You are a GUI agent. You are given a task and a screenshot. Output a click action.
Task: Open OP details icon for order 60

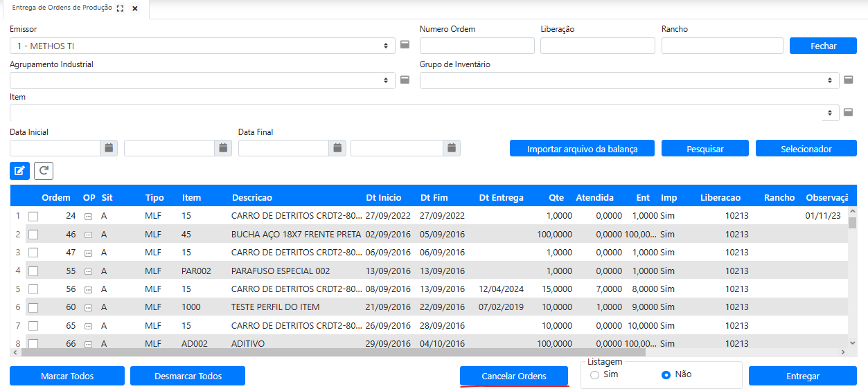point(88,307)
